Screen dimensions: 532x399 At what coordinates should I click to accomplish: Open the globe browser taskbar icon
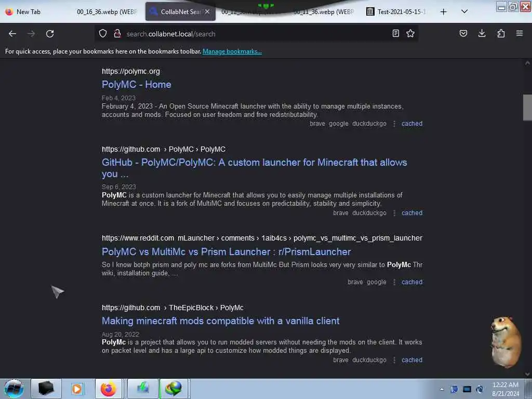(174, 389)
